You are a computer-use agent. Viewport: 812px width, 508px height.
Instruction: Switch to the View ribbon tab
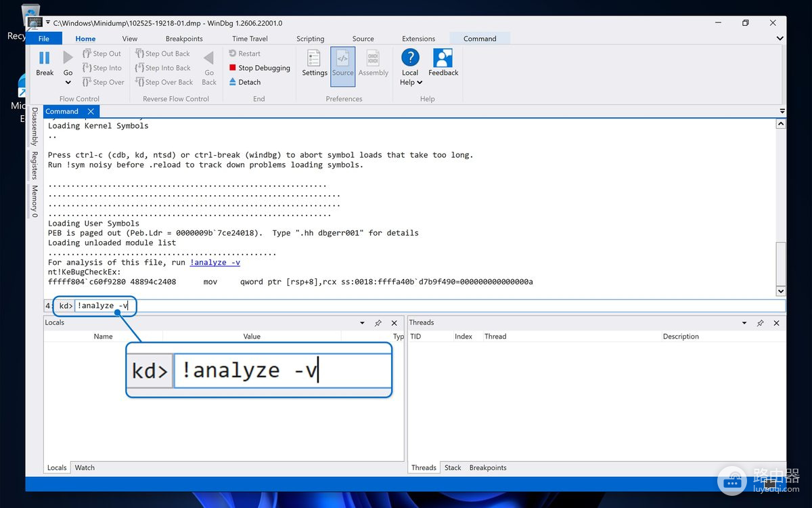pyautogui.click(x=130, y=39)
